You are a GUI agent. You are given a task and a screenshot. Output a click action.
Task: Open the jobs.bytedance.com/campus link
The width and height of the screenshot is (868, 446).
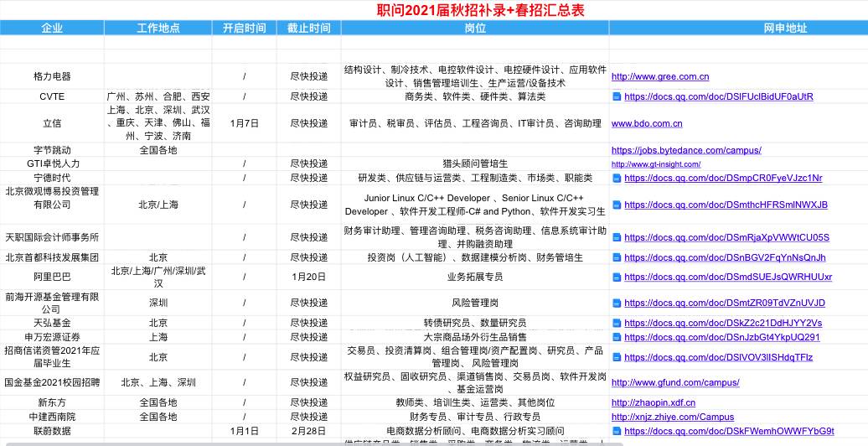click(686, 150)
